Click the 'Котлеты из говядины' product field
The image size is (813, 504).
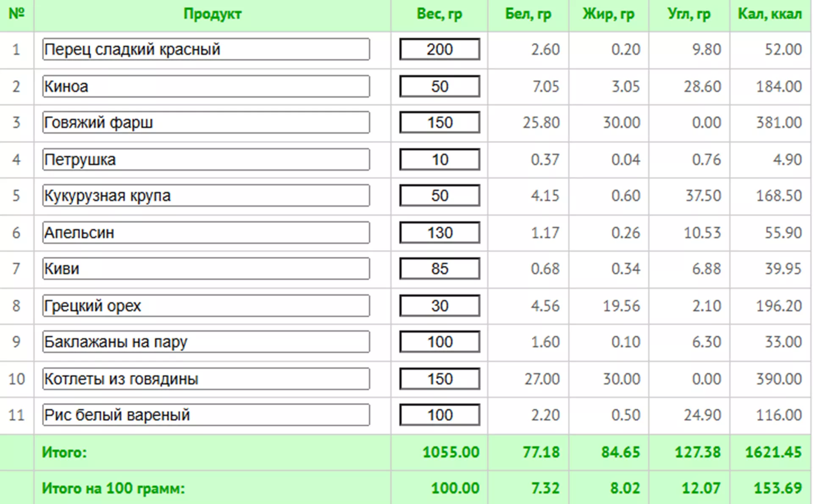click(206, 379)
